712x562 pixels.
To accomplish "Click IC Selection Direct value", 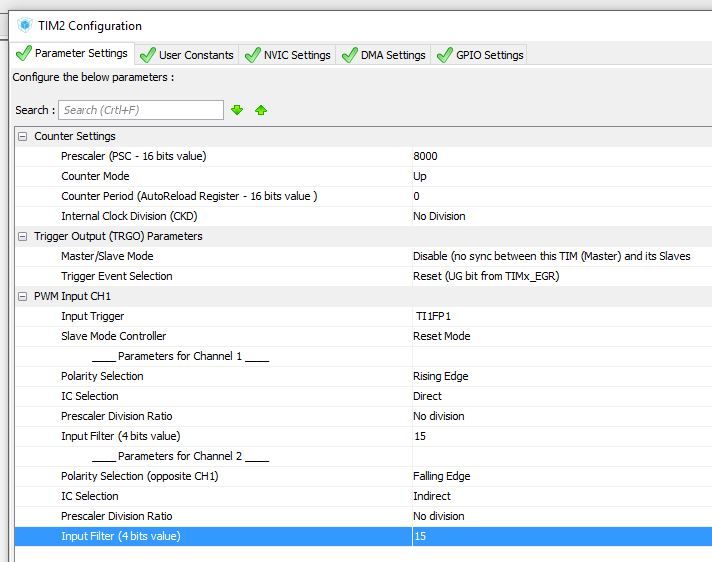I will (x=427, y=396).
